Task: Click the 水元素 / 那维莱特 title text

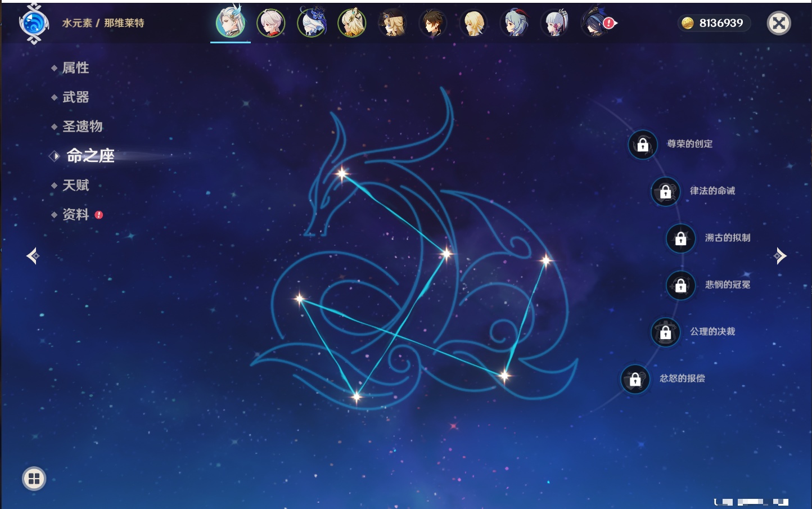Action: tap(103, 23)
